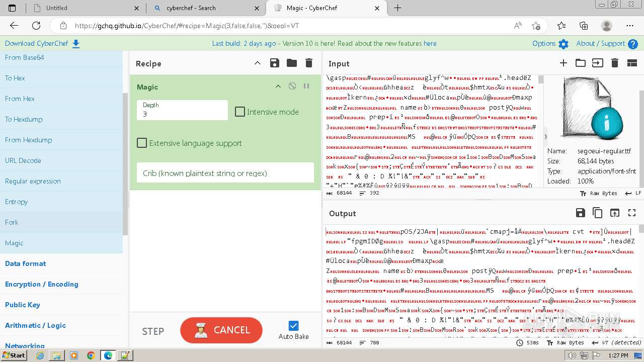
Task: Open the Windows Start menu
Action: (14, 355)
